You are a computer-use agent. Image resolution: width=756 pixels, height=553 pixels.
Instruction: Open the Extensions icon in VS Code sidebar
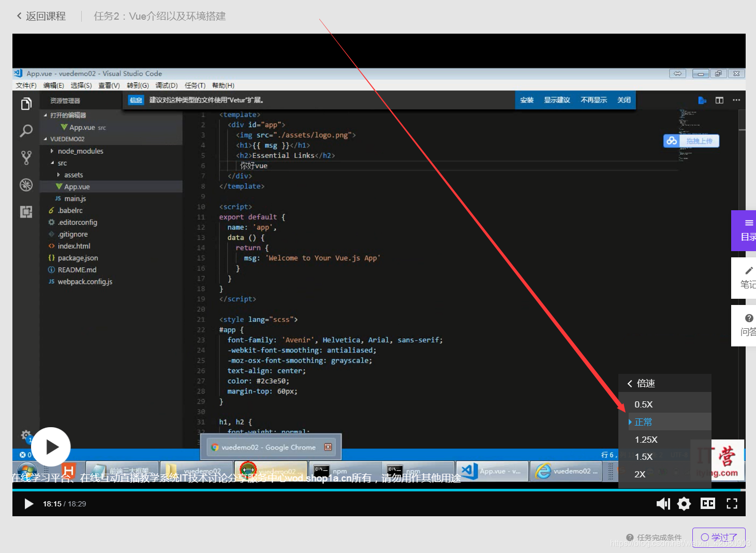(x=26, y=212)
